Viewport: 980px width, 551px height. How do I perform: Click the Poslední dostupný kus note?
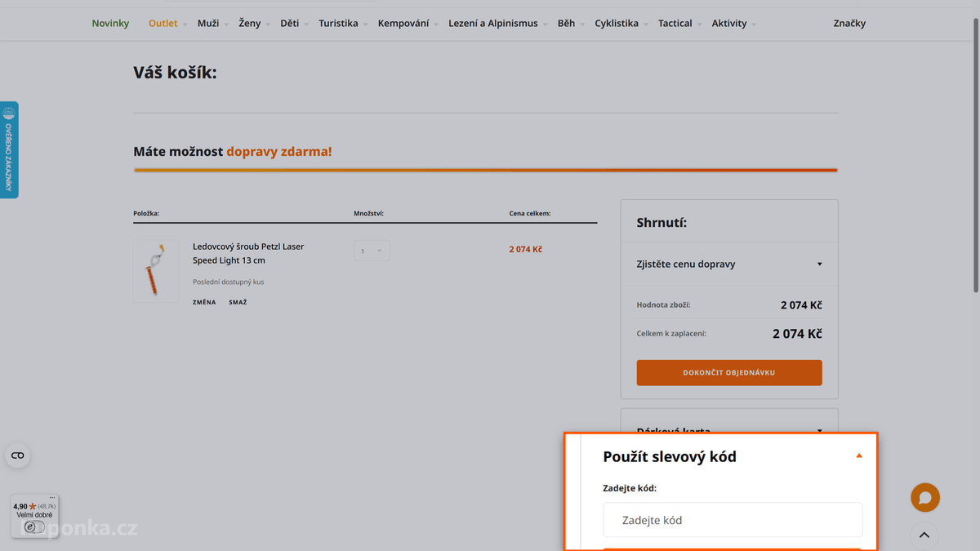pos(229,282)
